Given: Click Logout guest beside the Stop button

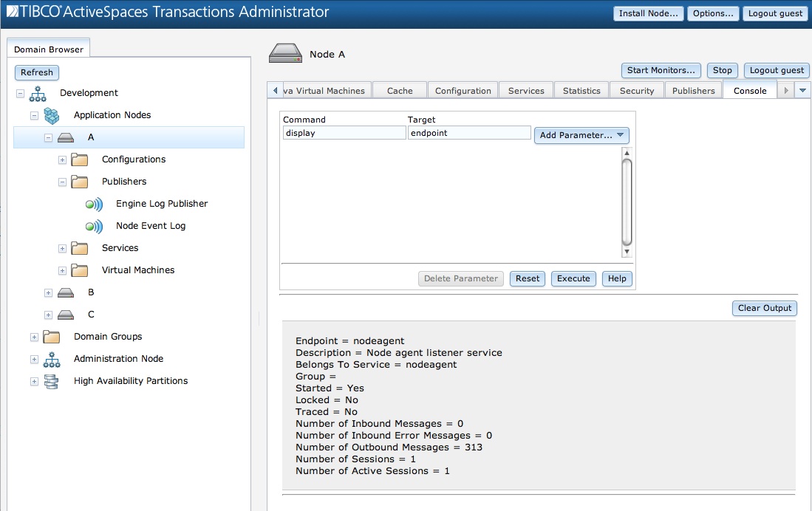Looking at the screenshot, I should click(x=777, y=70).
